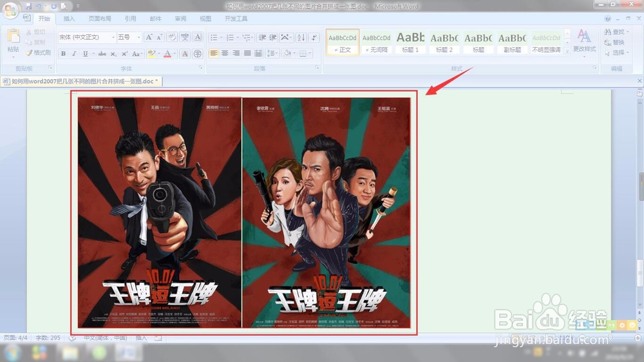Click Find (查找) button
Image resolution: width=644 pixels, height=362 pixels.
(616, 32)
